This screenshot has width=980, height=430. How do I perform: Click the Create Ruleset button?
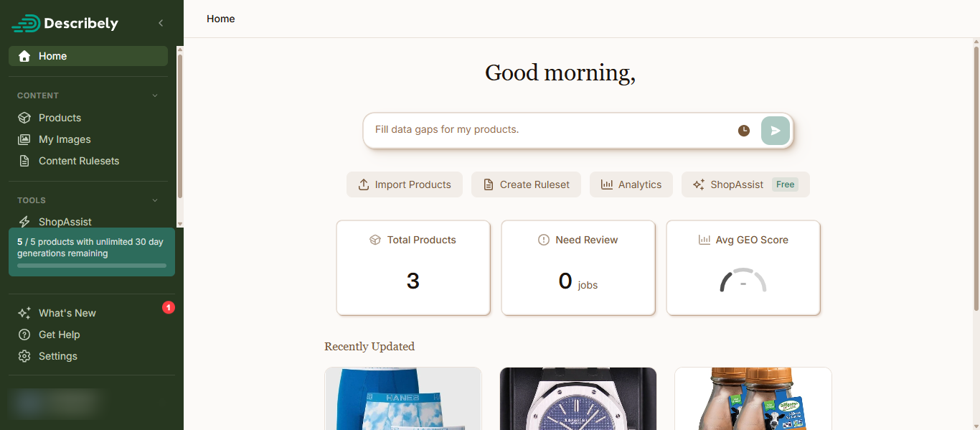point(526,184)
